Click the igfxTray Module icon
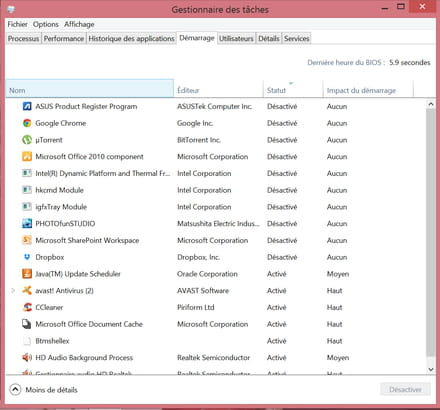 [27, 207]
